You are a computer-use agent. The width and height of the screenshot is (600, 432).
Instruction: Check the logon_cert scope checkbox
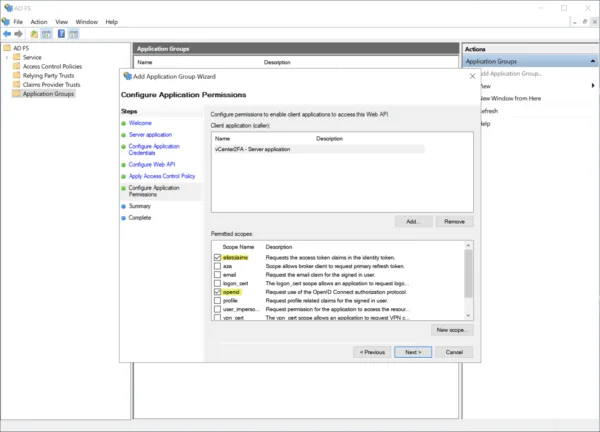pyautogui.click(x=217, y=283)
